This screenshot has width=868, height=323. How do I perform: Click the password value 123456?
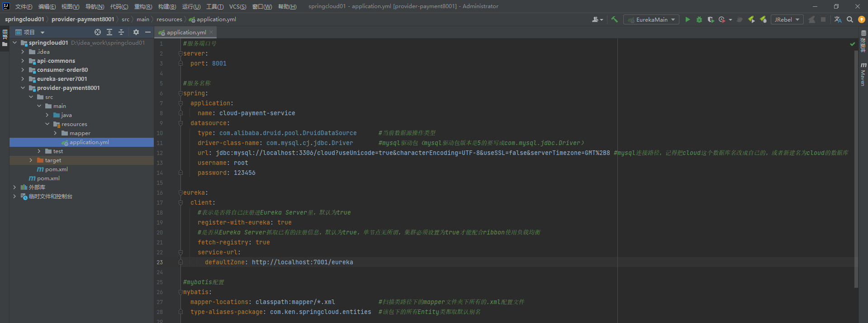click(245, 173)
